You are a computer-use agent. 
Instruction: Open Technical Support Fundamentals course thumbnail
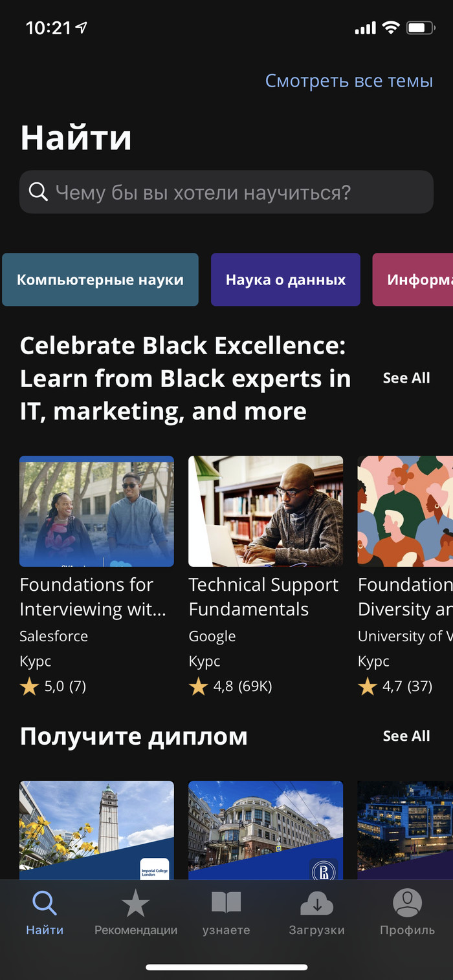pyautogui.click(x=265, y=511)
